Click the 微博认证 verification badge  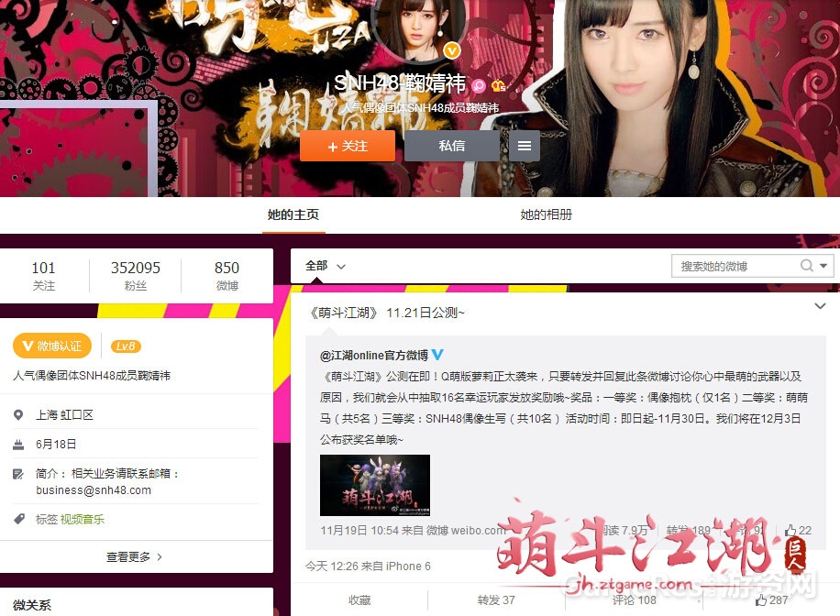click(x=52, y=346)
